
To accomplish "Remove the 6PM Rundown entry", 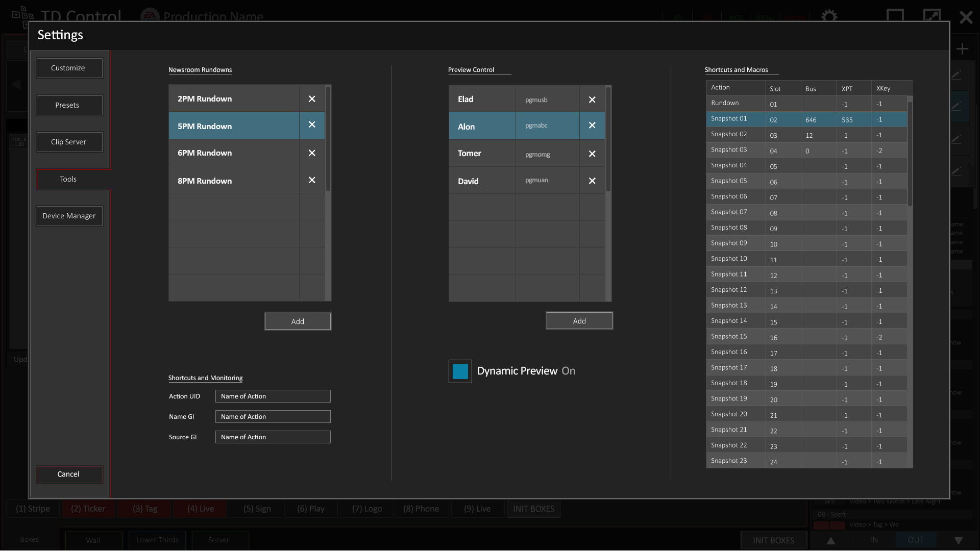I will click(312, 153).
